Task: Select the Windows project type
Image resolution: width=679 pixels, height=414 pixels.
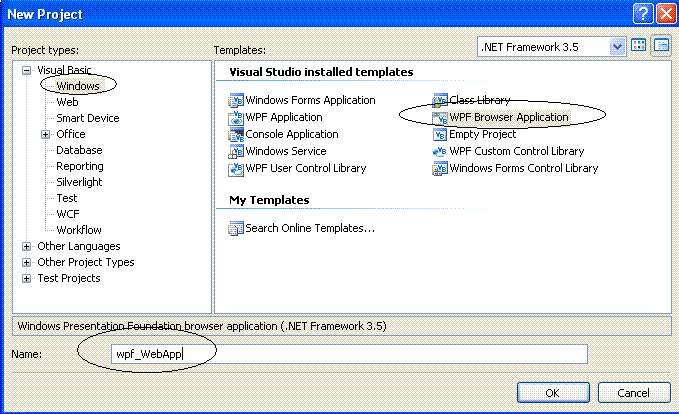Action: [x=78, y=86]
